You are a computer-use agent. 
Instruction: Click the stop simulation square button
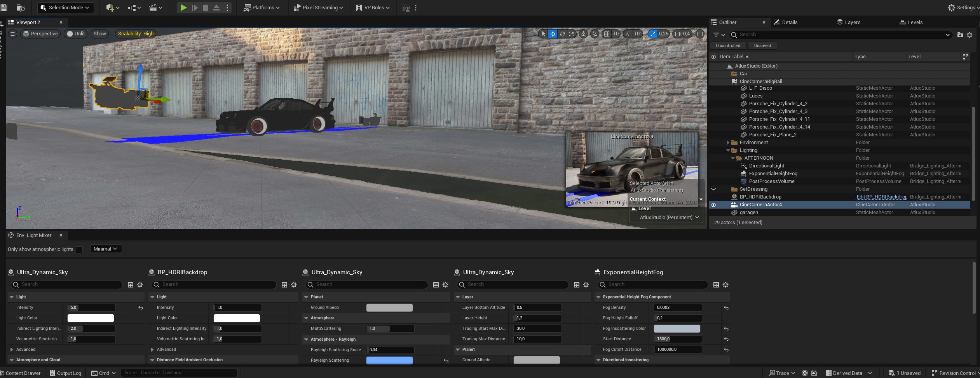pyautogui.click(x=206, y=7)
